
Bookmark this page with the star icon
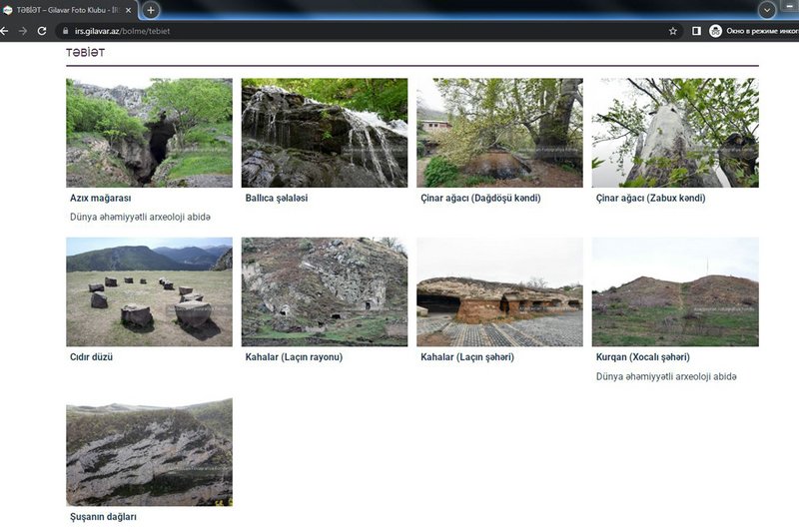point(673,31)
